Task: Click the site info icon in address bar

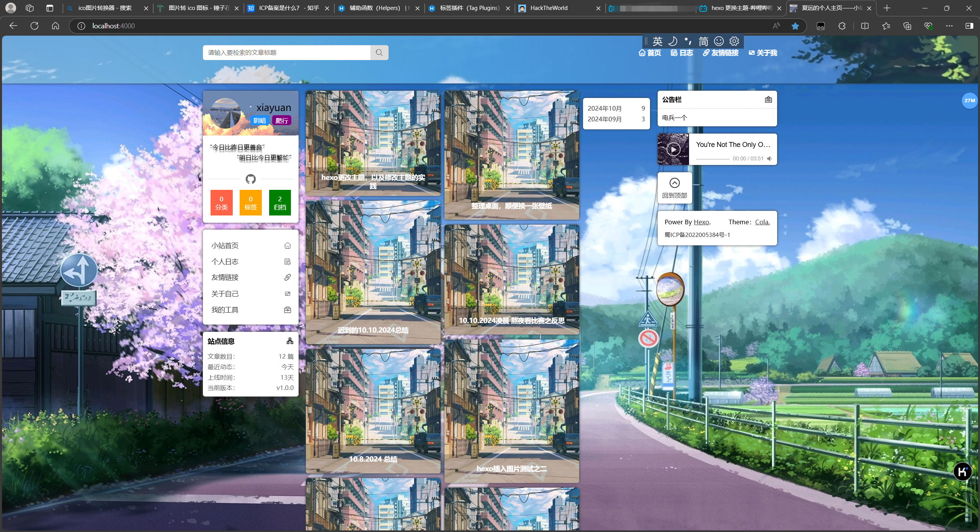Action: [x=81, y=26]
